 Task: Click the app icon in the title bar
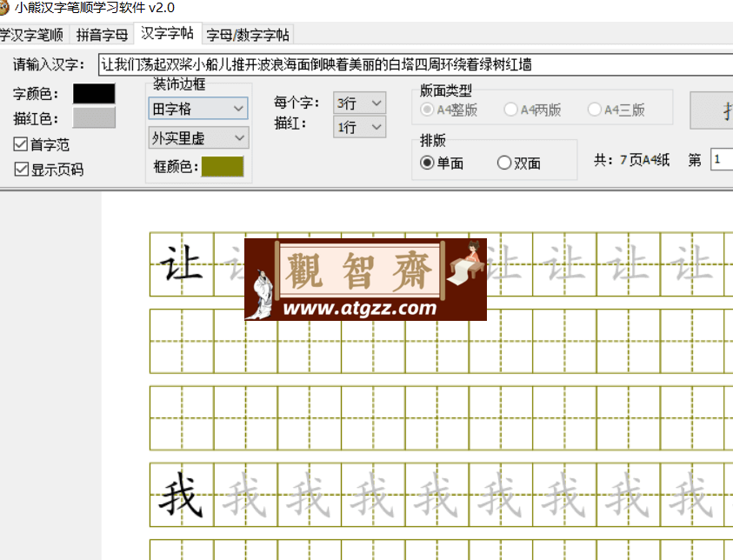[x=3, y=8]
